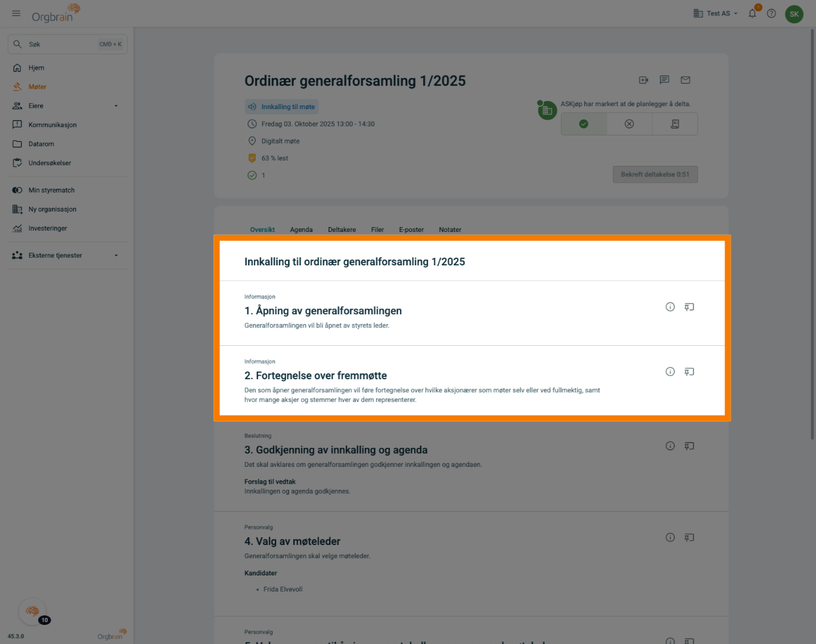This screenshot has height=644, width=816.
Task: Click the envelope email icon in the meeting header
Action: point(685,80)
